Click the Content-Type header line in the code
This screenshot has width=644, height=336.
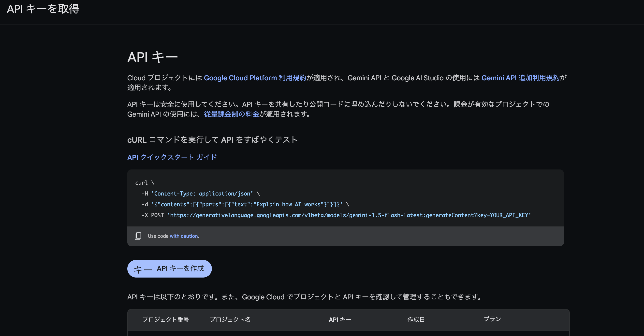(200, 193)
